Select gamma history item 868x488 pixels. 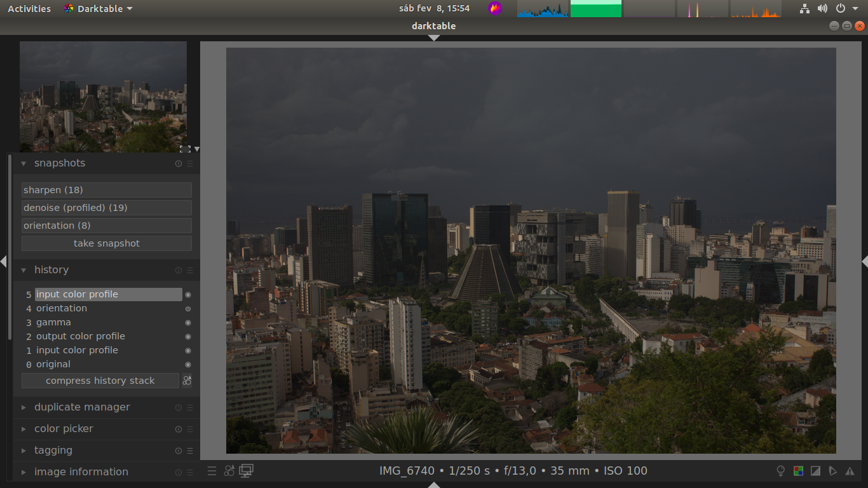coord(108,323)
